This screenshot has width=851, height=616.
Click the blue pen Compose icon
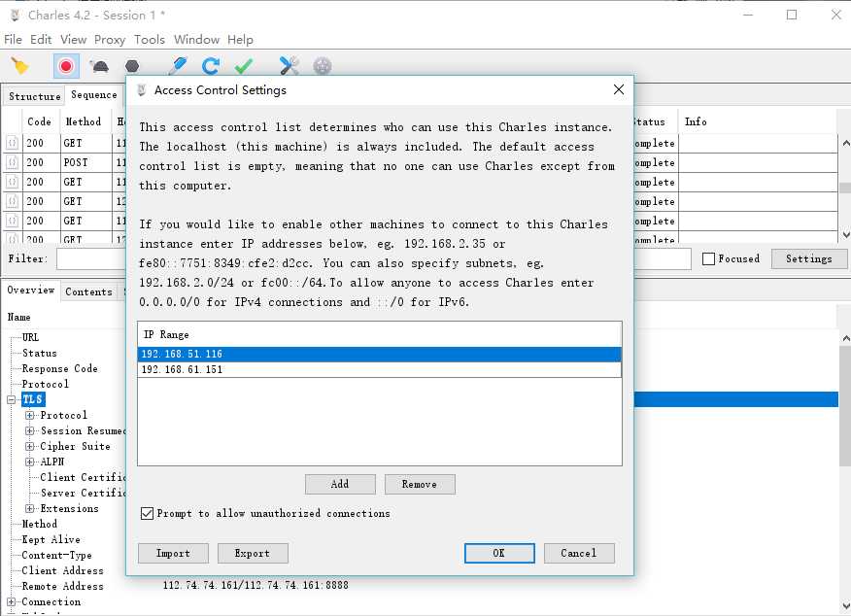(x=178, y=66)
